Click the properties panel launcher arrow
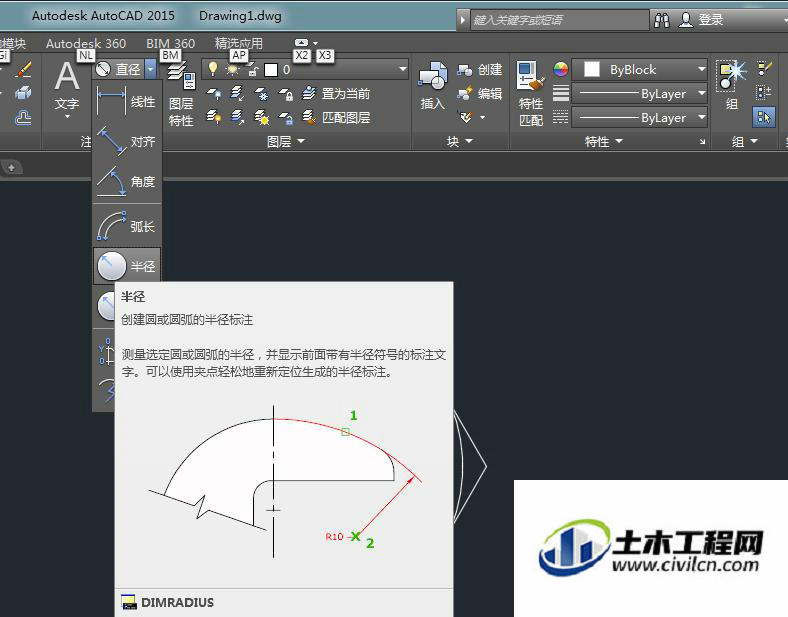The image size is (788, 617). point(703,142)
